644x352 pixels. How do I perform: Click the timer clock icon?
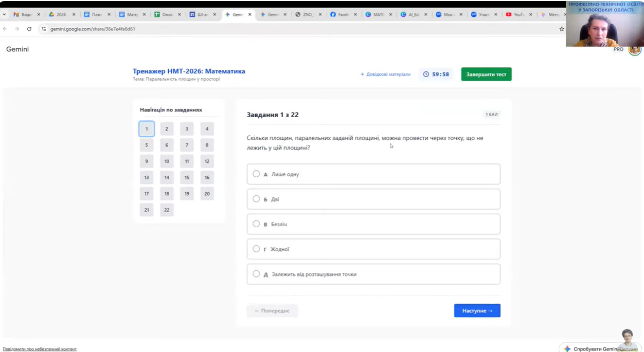pos(426,75)
